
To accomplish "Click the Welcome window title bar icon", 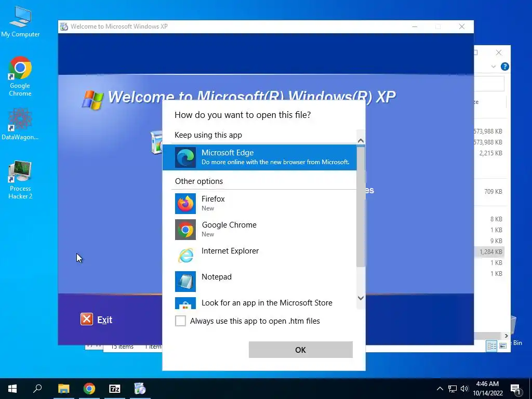I will pos(64,26).
